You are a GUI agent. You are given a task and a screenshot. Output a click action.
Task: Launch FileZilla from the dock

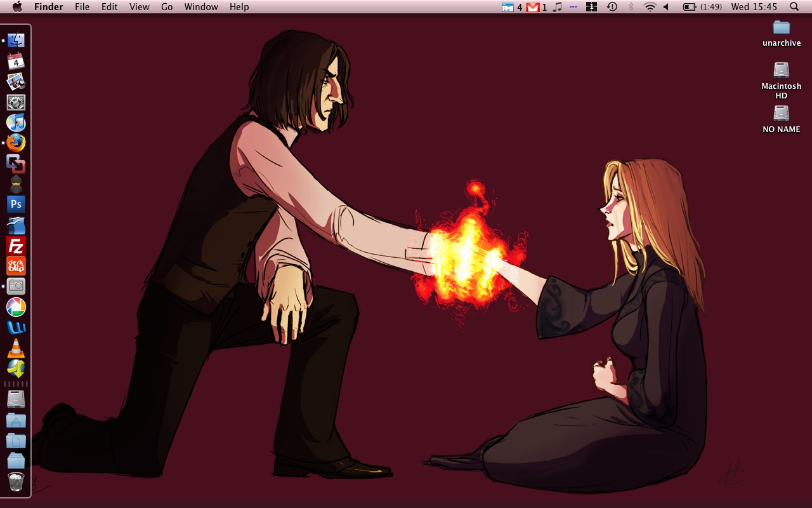point(16,246)
